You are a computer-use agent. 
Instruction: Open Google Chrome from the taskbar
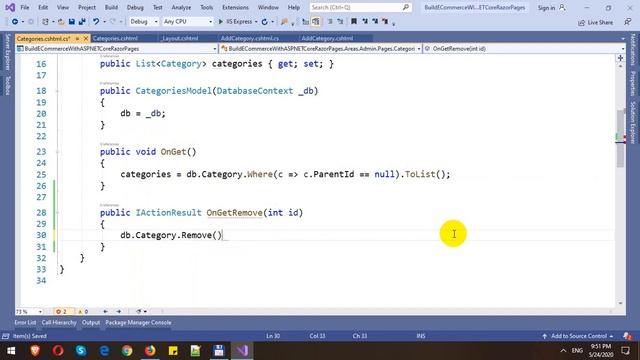pyautogui.click(x=127, y=350)
